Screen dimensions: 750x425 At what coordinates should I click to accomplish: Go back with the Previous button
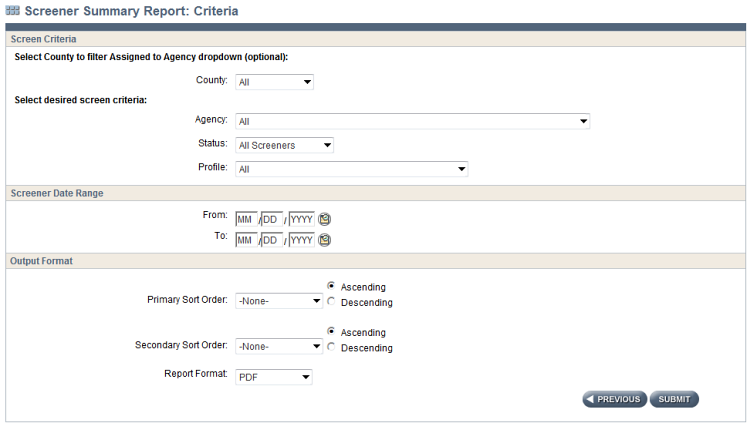tap(613, 399)
